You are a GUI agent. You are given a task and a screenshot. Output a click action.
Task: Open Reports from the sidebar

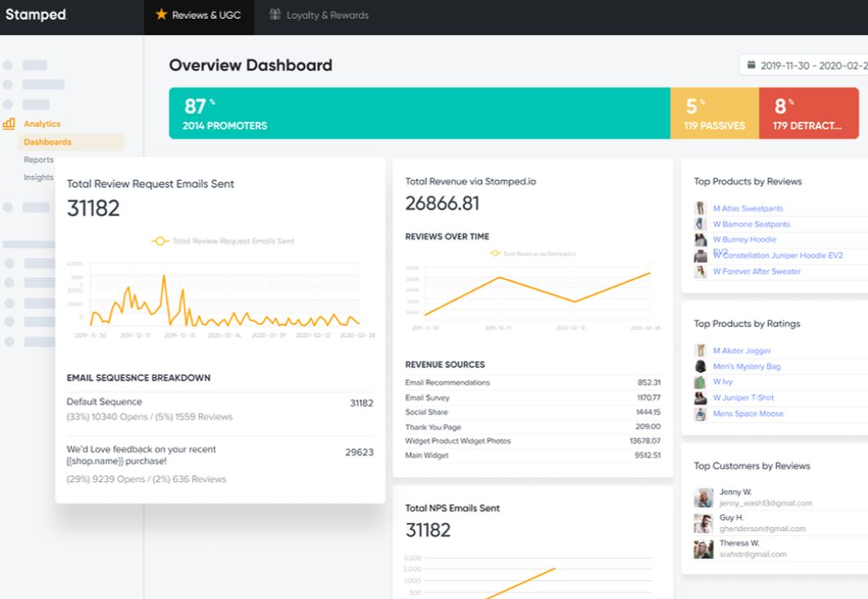pos(39,160)
